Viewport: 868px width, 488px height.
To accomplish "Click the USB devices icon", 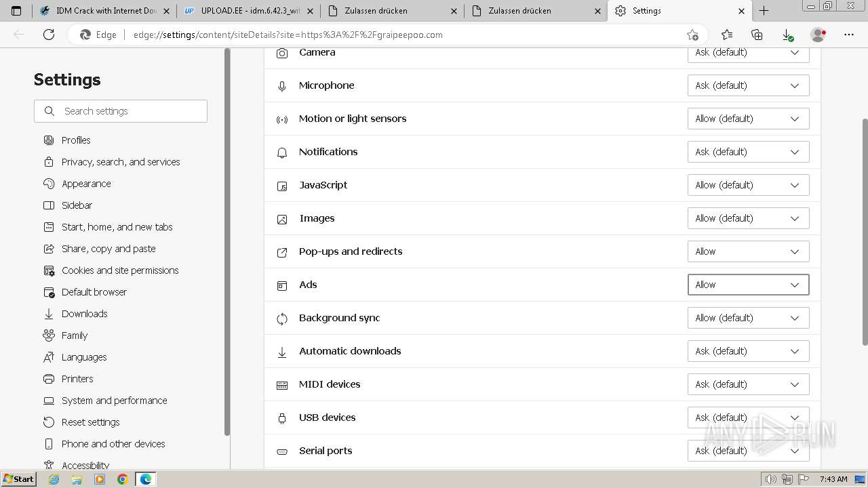I will [282, 419].
